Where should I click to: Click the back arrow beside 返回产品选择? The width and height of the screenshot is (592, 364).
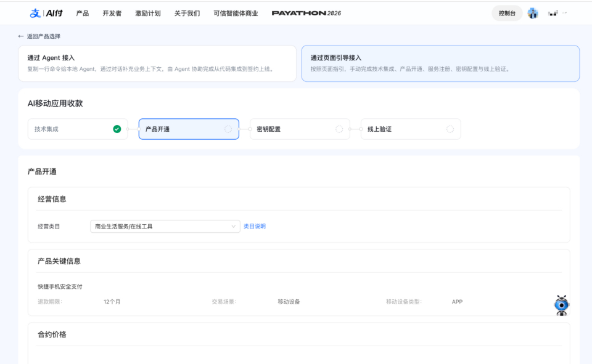(21, 36)
